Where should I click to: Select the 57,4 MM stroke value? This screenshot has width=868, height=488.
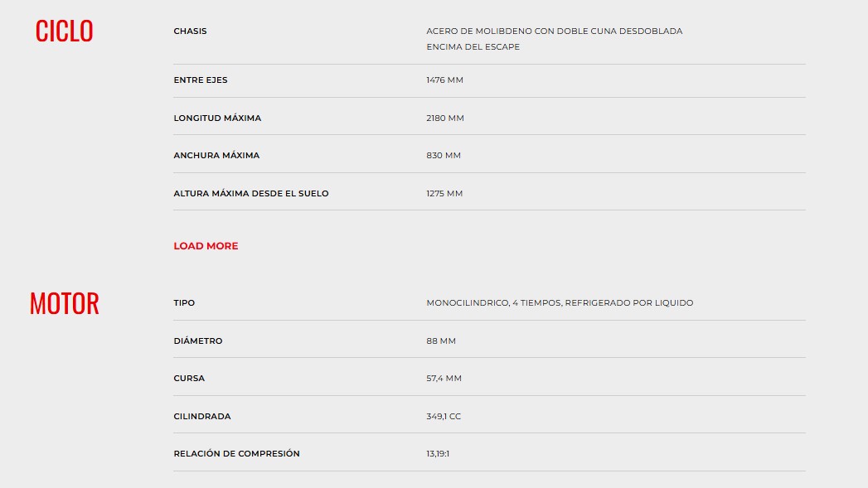pyautogui.click(x=444, y=379)
